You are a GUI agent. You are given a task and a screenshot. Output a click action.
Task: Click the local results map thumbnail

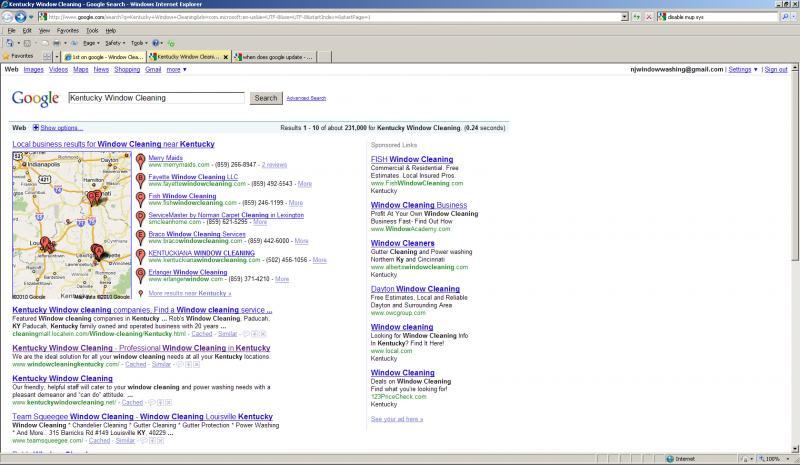pos(72,225)
